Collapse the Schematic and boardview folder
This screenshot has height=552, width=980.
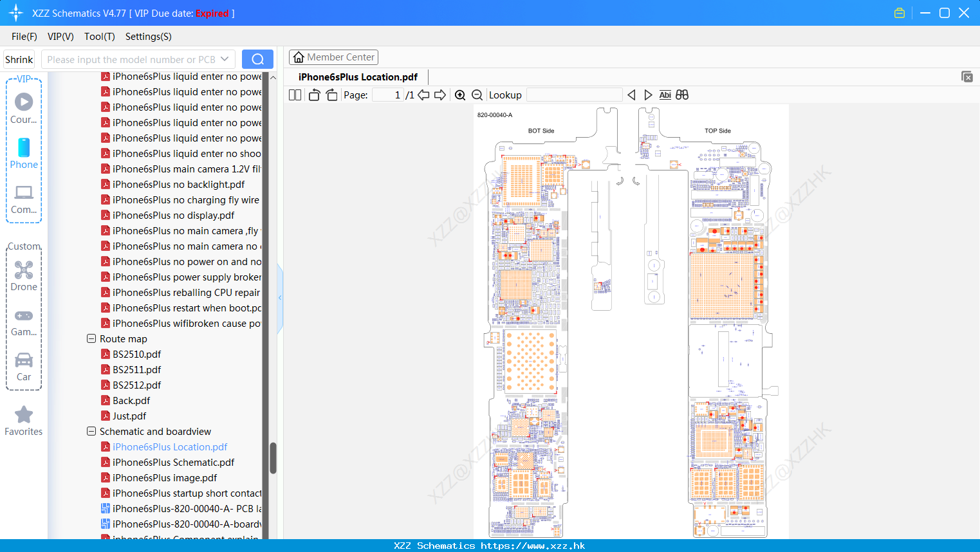pos(91,431)
